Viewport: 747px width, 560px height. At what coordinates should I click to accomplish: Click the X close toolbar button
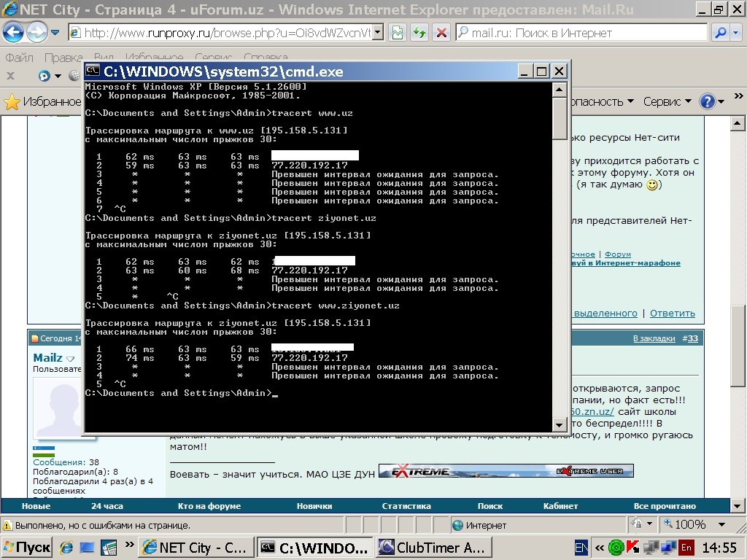tap(10, 75)
